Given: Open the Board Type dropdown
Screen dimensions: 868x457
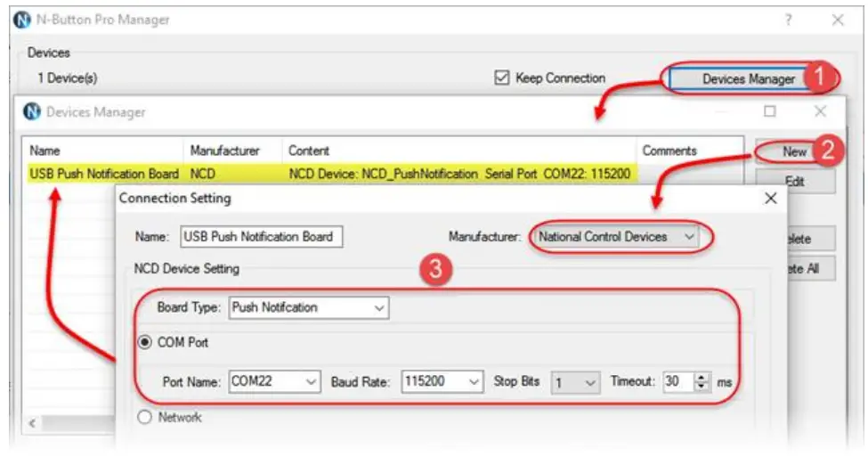Looking at the screenshot, I should [x=309, y=307].
